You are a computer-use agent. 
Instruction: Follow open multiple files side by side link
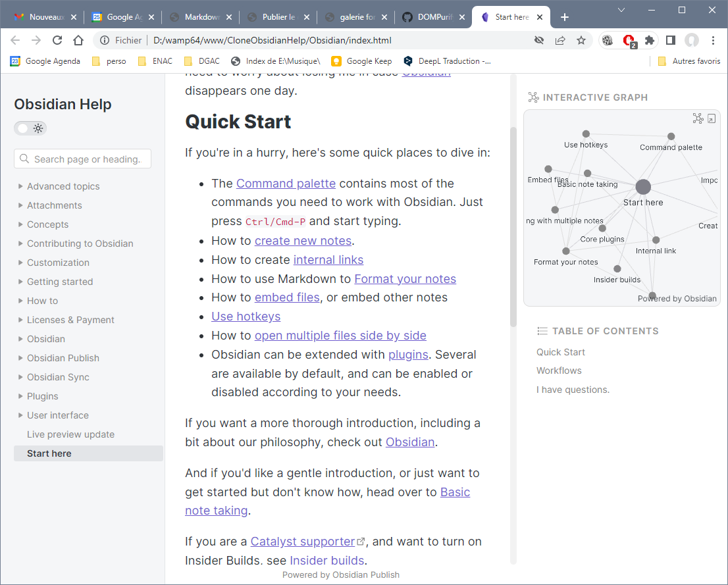[340, 335]
